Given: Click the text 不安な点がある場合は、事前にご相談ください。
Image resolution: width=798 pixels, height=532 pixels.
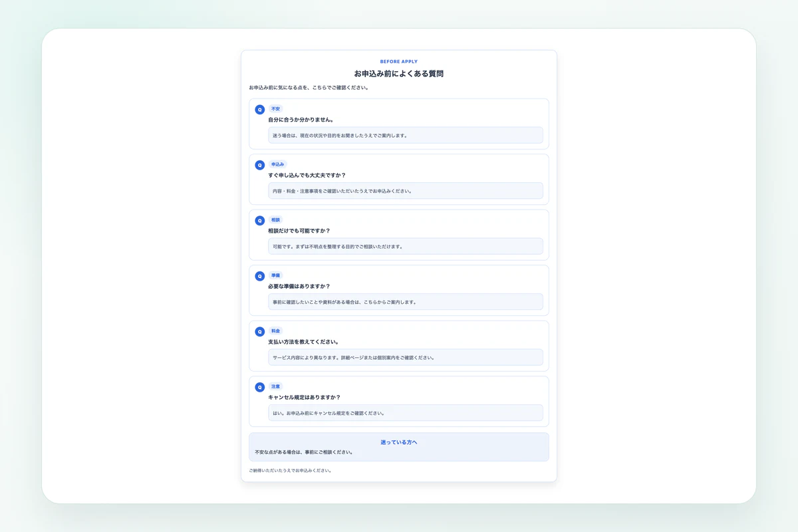Looking at the screenshot, I should pyautogui.click(x=303, y=452).
